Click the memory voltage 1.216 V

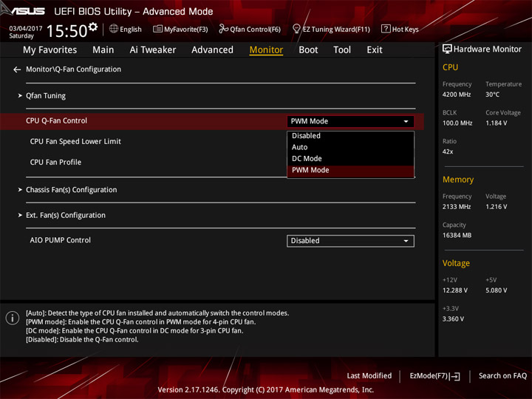(496, 207)
